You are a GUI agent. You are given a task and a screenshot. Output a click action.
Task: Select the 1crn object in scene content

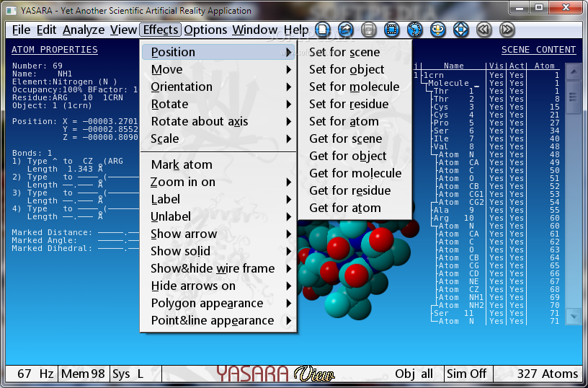[x=486, y=75]
